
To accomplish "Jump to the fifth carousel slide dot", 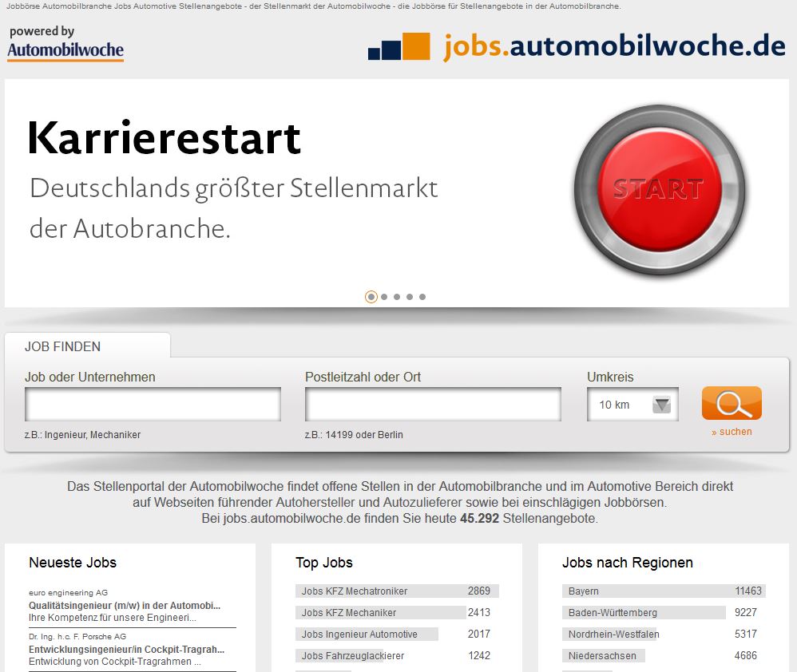I will pos(422,297).
